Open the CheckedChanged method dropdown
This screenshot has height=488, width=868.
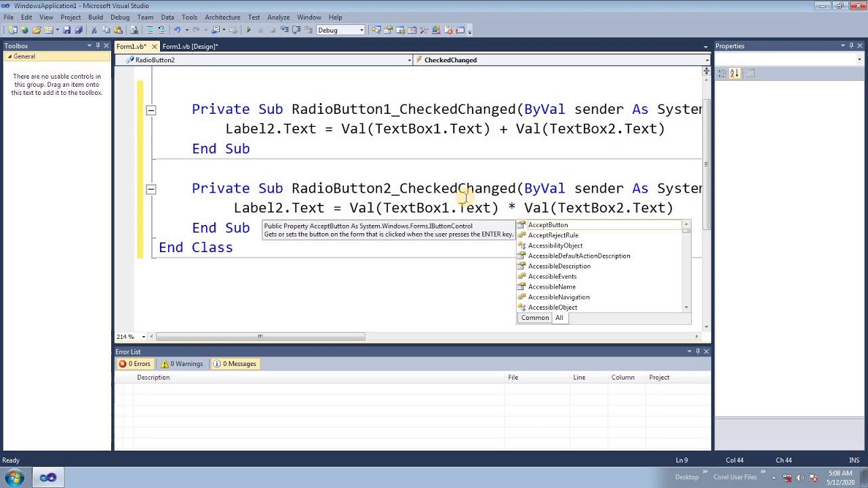(x=707, y=60)
